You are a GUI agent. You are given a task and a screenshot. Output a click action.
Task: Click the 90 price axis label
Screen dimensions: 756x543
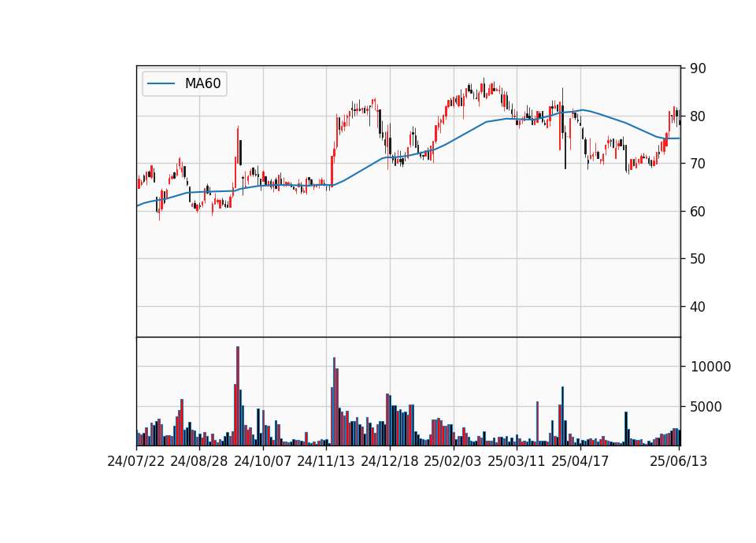click(x=698, y=68)
